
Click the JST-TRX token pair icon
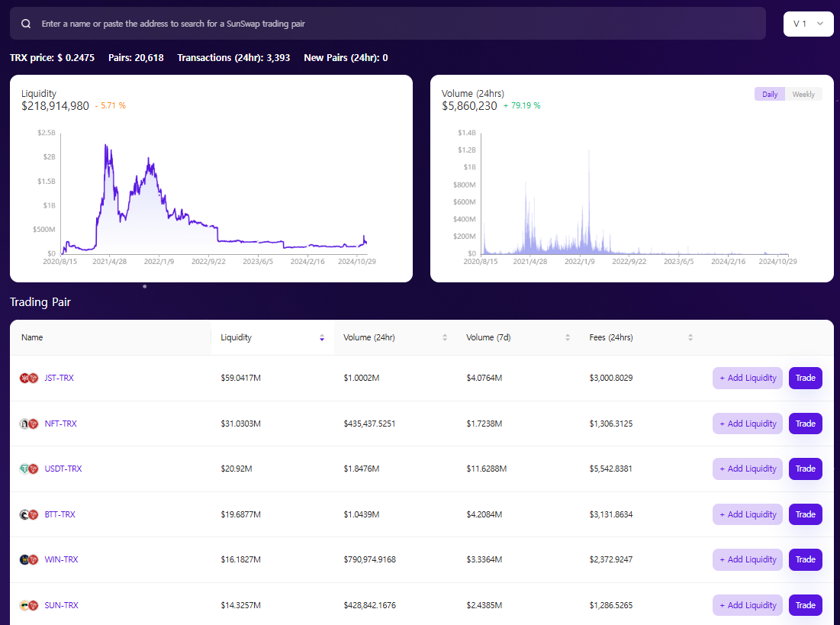[29, 378]
